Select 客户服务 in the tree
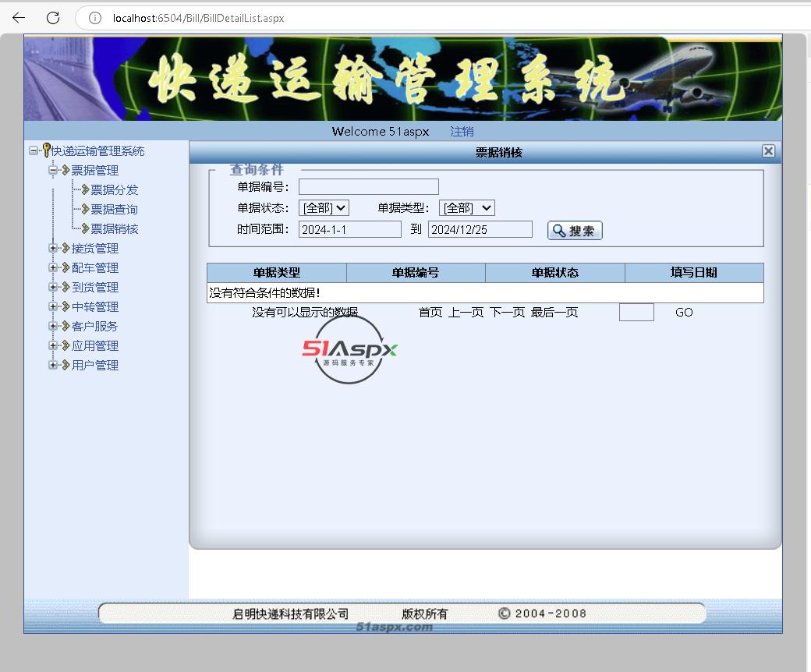Screen dimensions: 811x672 pos(94,326)
